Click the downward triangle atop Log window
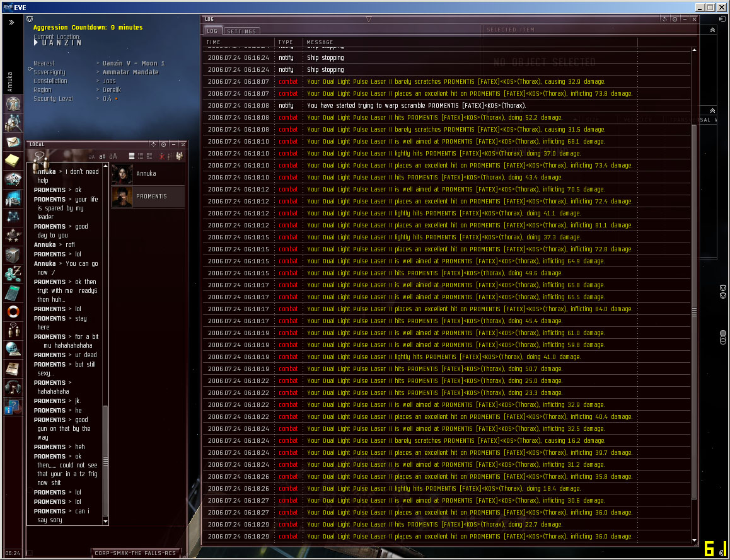This screenshot has height=560, width=730. (369, 19)
